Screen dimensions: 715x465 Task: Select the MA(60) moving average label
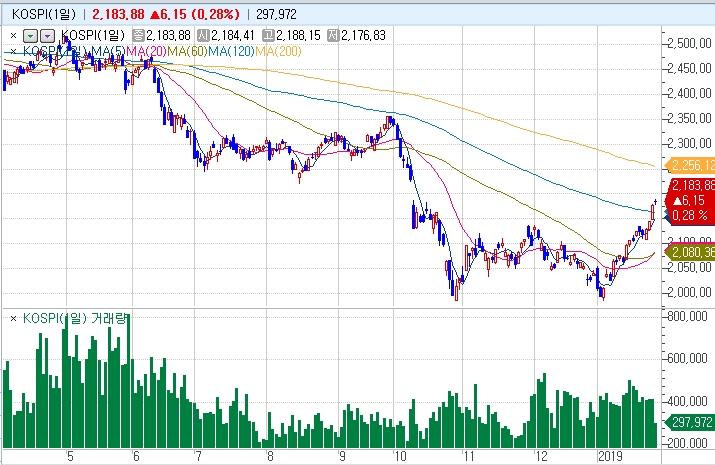[x=183, y=50]
